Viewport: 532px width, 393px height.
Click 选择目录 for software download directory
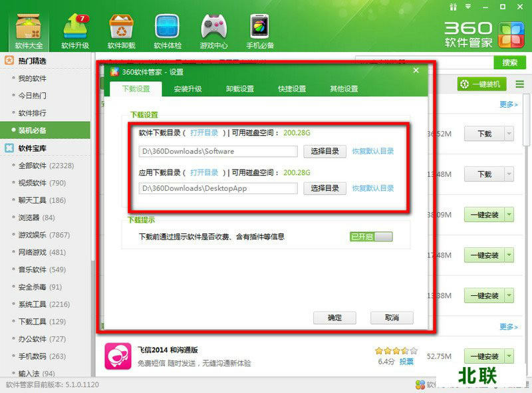(x=325, y=151)
